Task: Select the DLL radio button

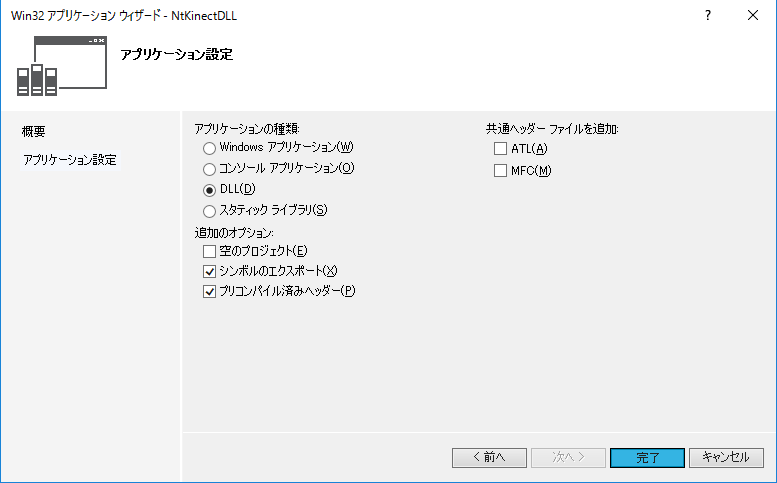Action: point(209,190)
